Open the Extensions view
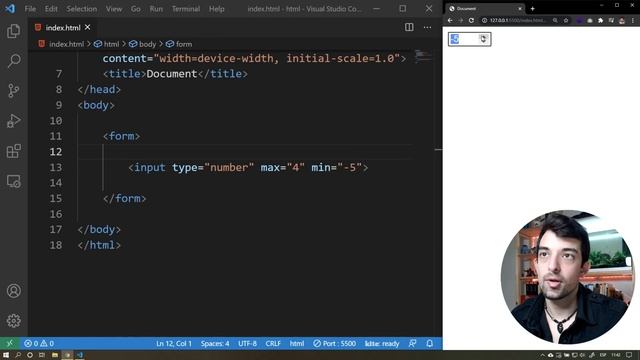This screenshot has height=360, width=640. pyautogui.click(x=13, y=151)
